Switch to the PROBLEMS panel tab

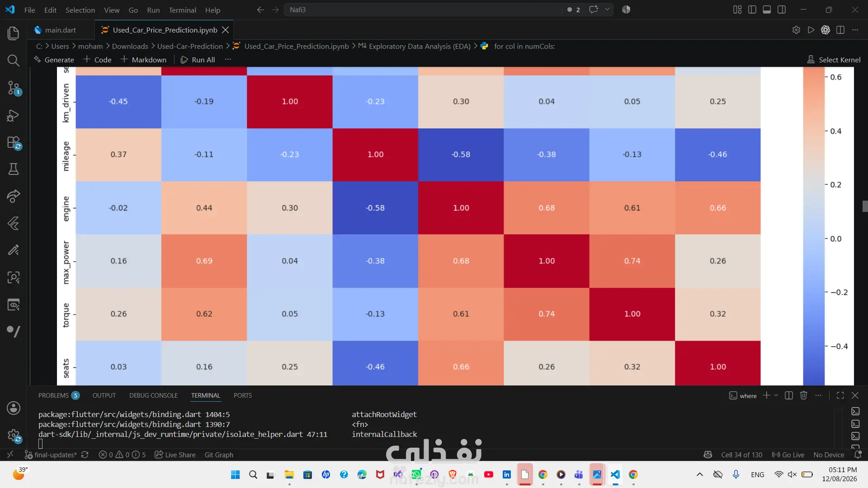[59, 395]
